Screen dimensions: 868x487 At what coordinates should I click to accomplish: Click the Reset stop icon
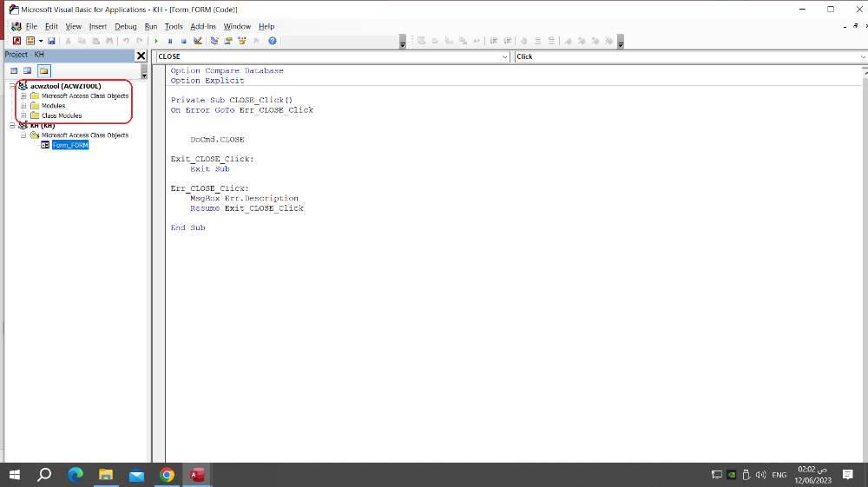(x=183, y=41)
